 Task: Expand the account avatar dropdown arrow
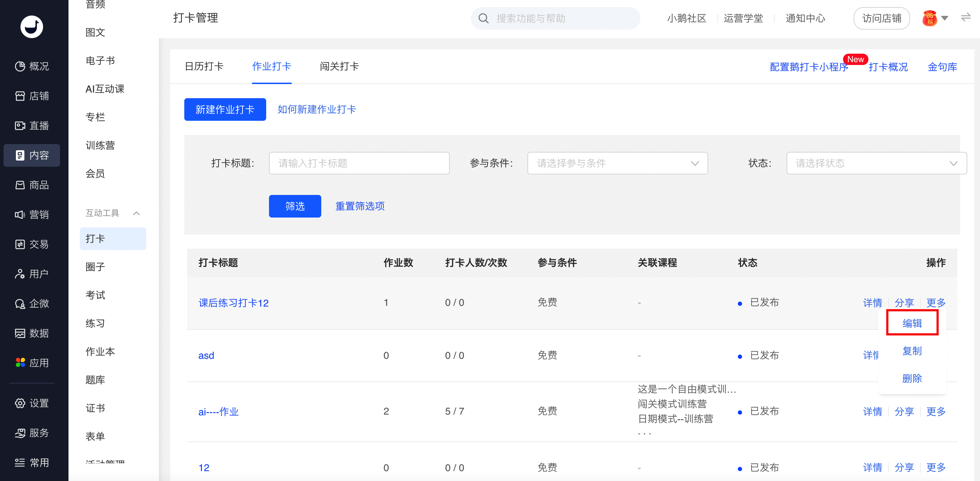click(x=945, y=18)
